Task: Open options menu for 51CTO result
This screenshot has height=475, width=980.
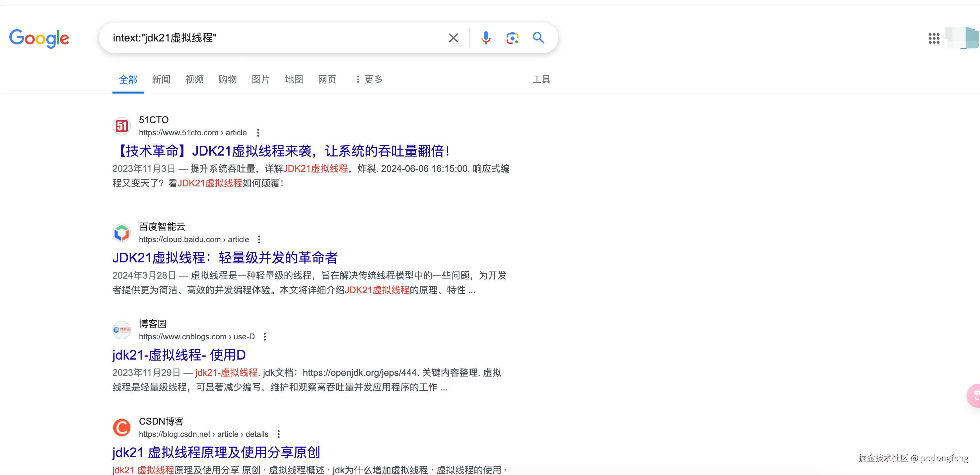Action: click(258, 133)
